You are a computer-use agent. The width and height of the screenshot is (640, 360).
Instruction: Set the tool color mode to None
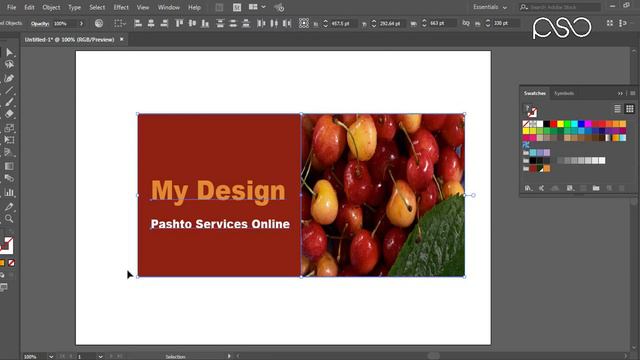[x=11, y=263]
